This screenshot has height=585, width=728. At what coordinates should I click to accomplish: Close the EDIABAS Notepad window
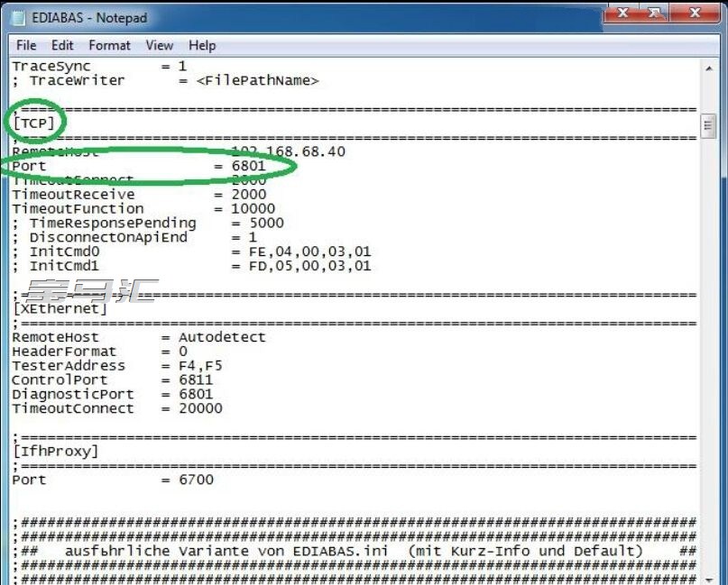point(695,13)
